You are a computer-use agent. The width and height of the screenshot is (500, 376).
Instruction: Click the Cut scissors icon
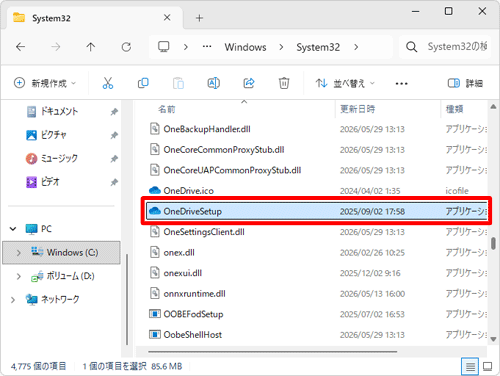click(108, 83)
